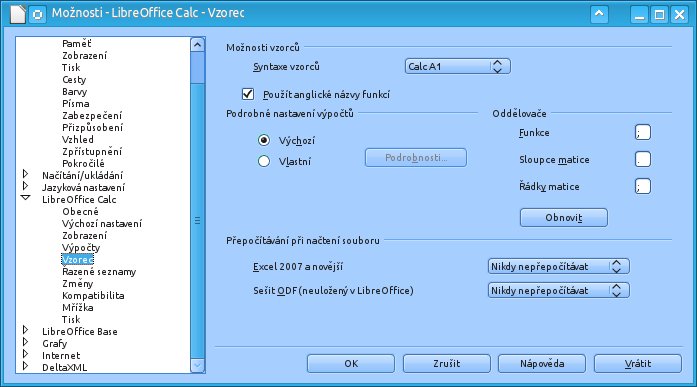
Task: Open help via 'Nápověda' button
Action: [542, 363]
